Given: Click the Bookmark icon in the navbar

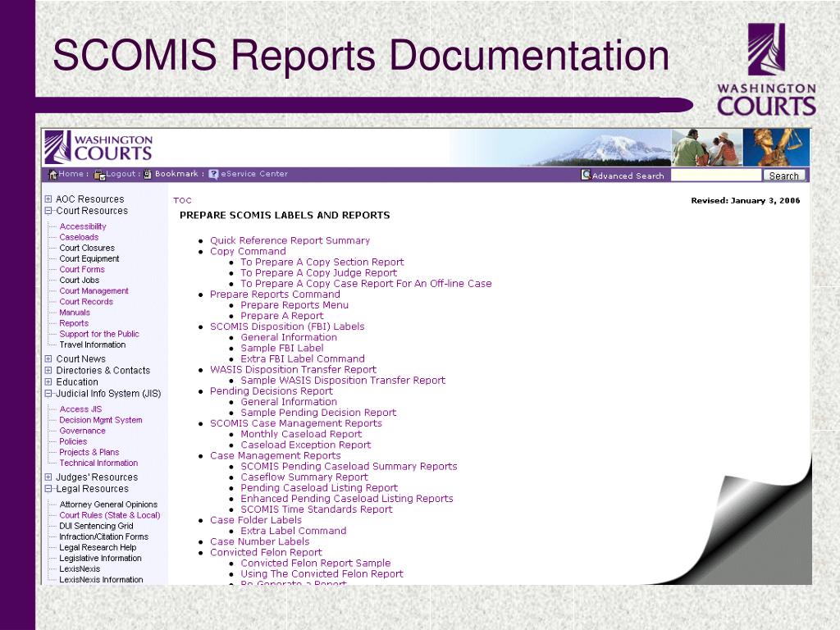Looking at the screenshot, I should (x=148, y=174).
